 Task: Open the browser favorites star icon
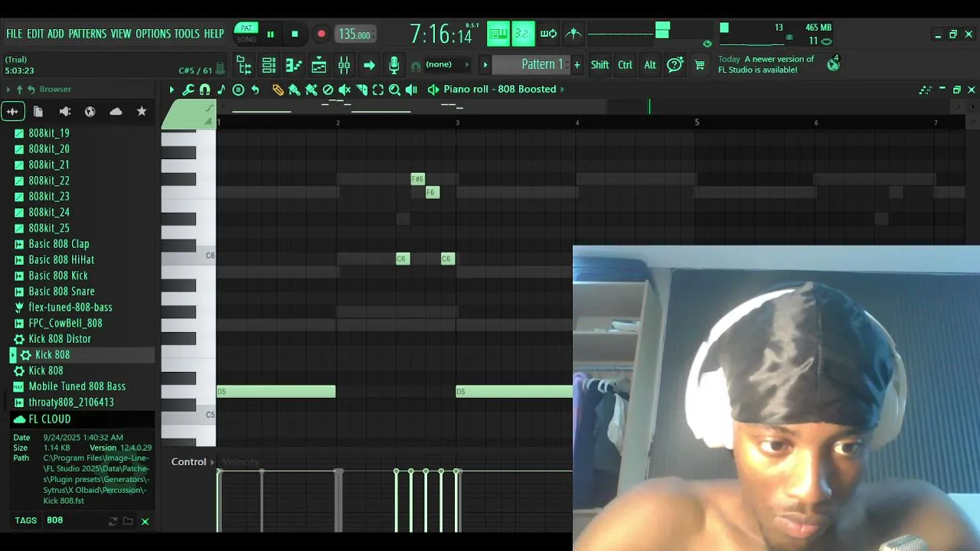pyautogui.click(x=142, y=112)
